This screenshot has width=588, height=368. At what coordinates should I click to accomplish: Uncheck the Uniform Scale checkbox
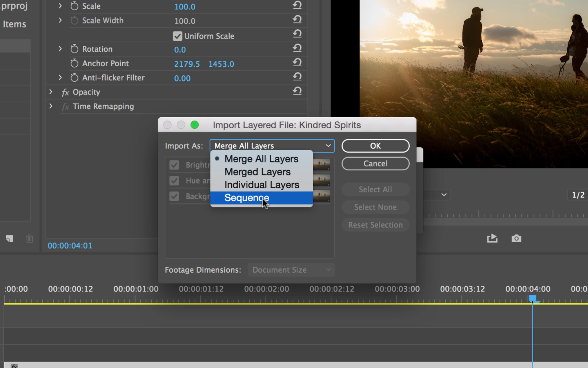click(177, 36)
